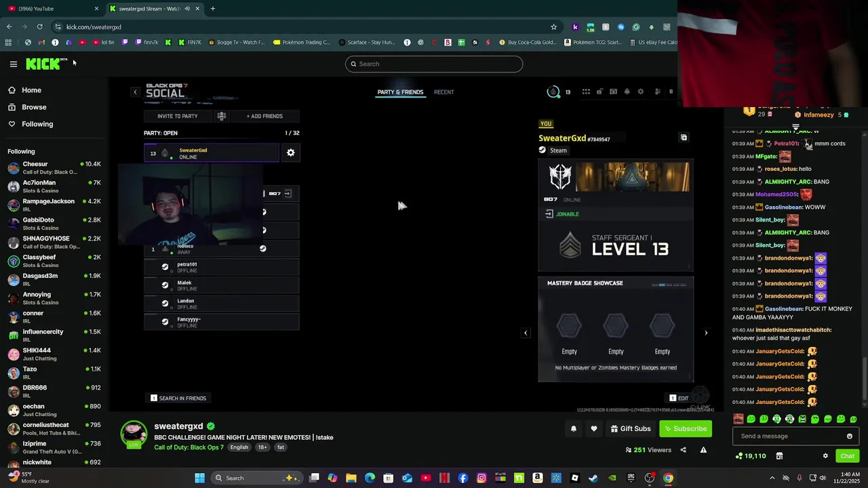Viewport: 868px width, 488px height.
Task: Click the browser back arrow
Action: [9, 26]
